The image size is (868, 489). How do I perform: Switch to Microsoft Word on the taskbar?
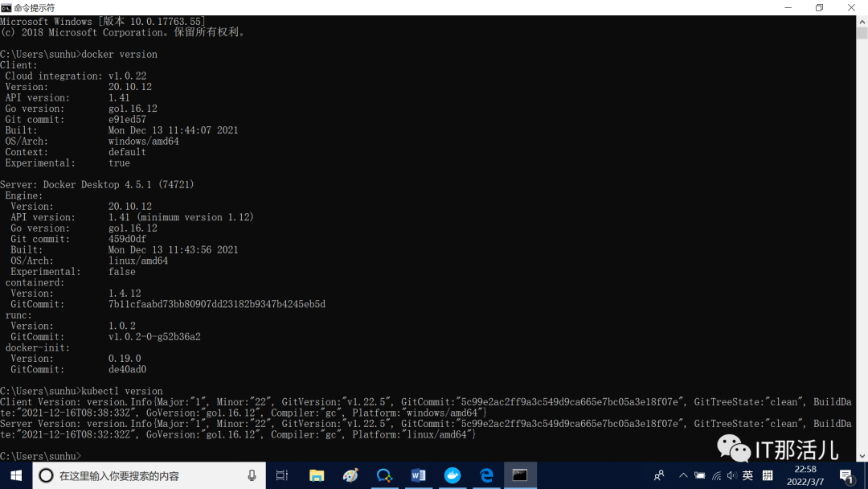(418, 475)
